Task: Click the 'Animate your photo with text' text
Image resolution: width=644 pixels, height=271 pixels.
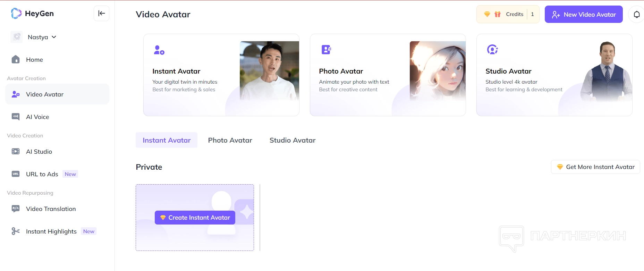Action: (354, 82)
